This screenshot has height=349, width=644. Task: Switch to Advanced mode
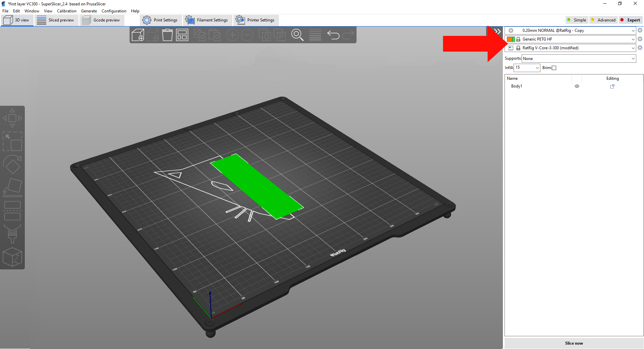[603, 20]
